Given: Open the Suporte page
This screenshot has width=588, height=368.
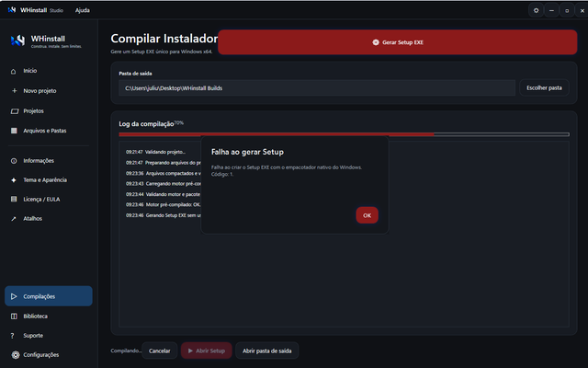Looking at the screenshot, I should coord(48,336).
